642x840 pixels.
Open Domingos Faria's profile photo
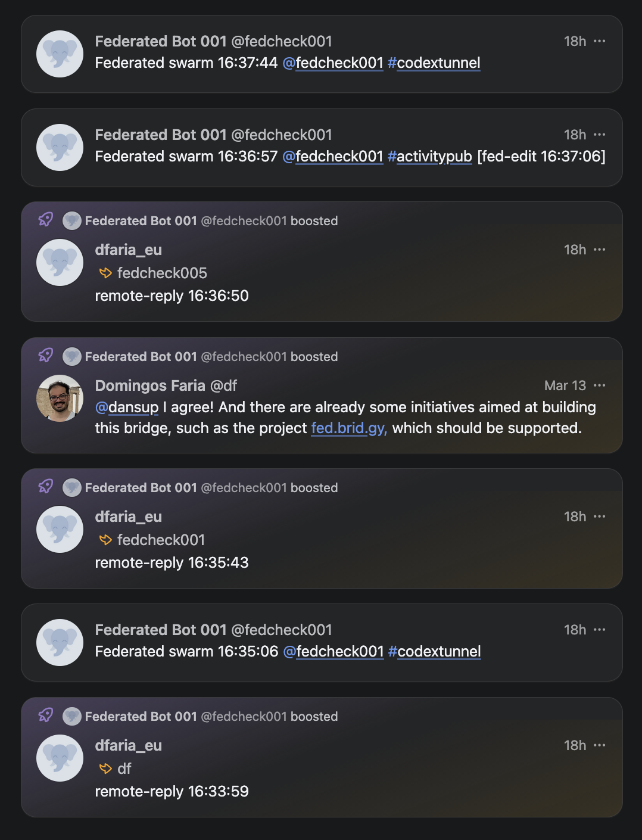click(x=60, y=398)
